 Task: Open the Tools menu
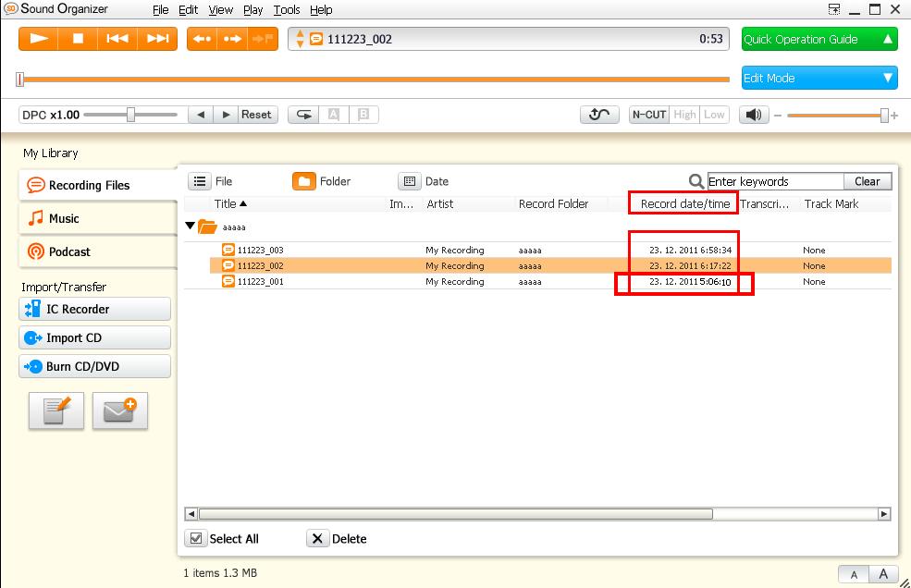(x=287, y=10)
